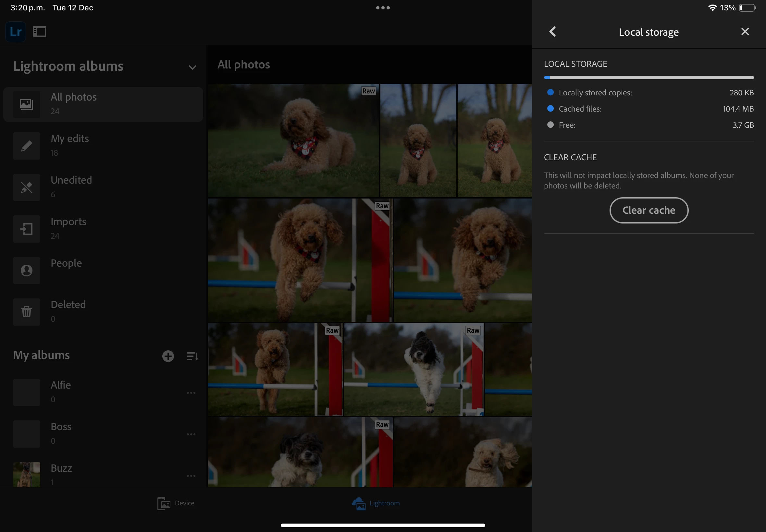The image size is (766, 532).
Task: Toggle the sidebar panel icon
Action: coord(39,32)
